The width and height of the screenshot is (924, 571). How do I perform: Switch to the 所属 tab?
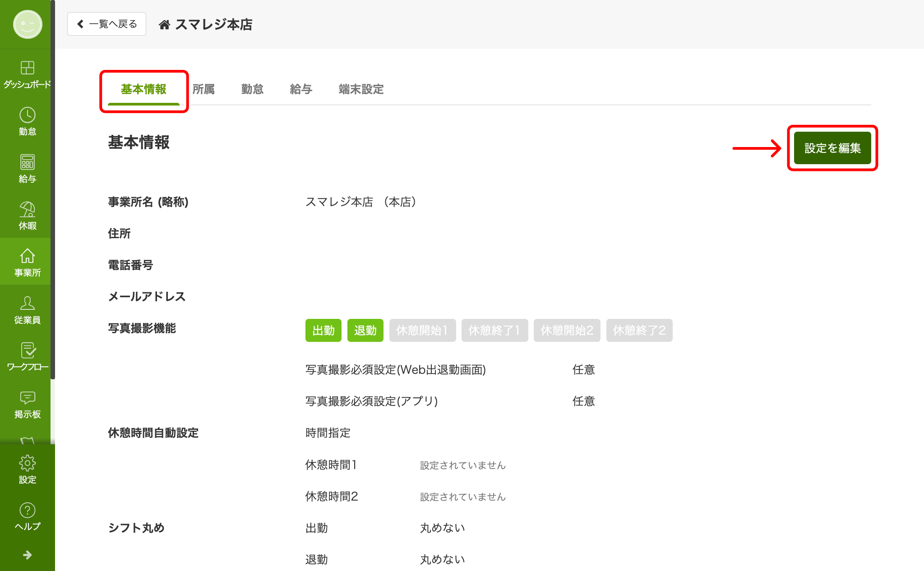click(x=203, y=89)
